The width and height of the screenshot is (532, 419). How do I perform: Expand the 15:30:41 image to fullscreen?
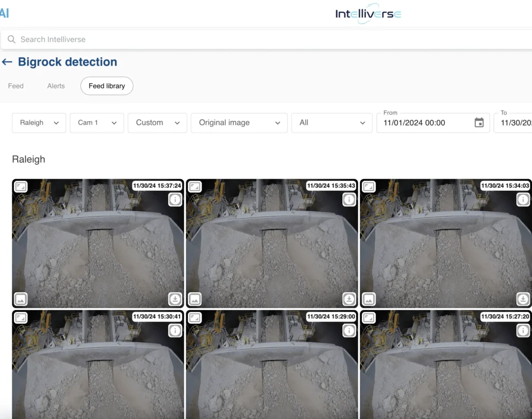click(x=21, y=317)
